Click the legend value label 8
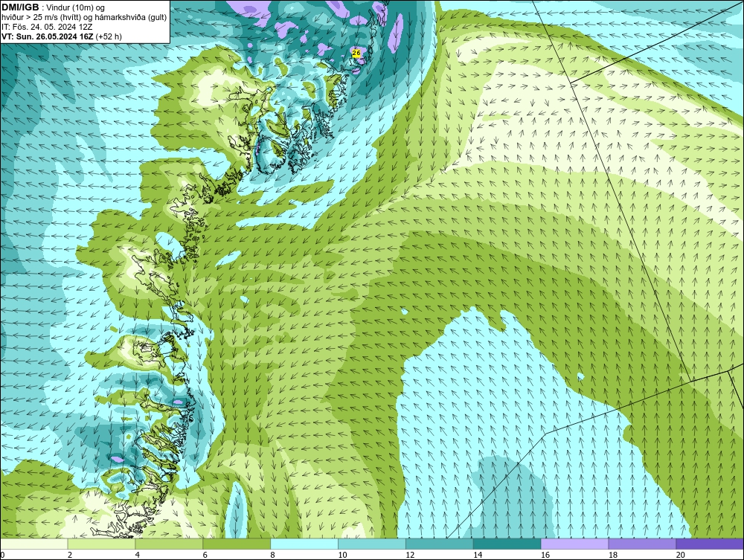 coord(273,555)
